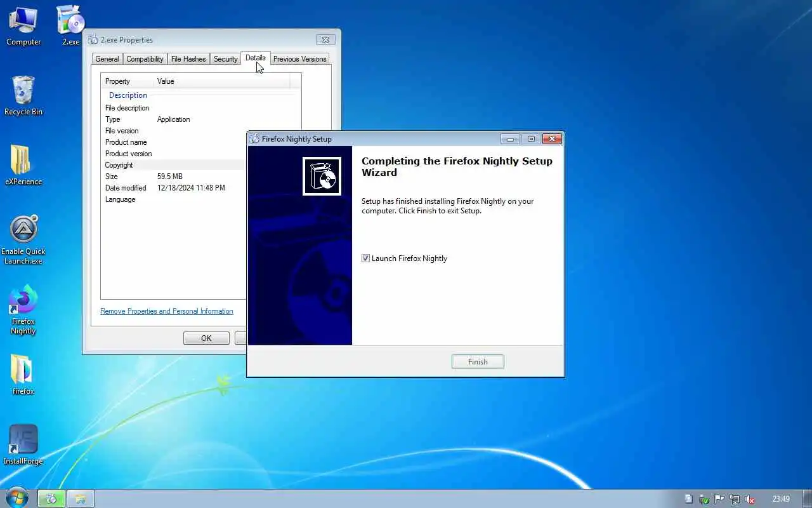Open the Compatibility tab
This screenshot has height=508, width=812.
[x=145, y=59]
